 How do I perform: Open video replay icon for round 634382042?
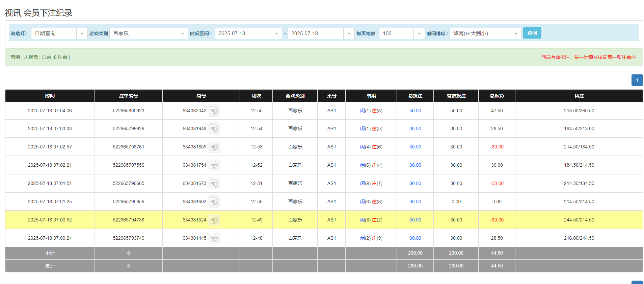click(214, 111)
